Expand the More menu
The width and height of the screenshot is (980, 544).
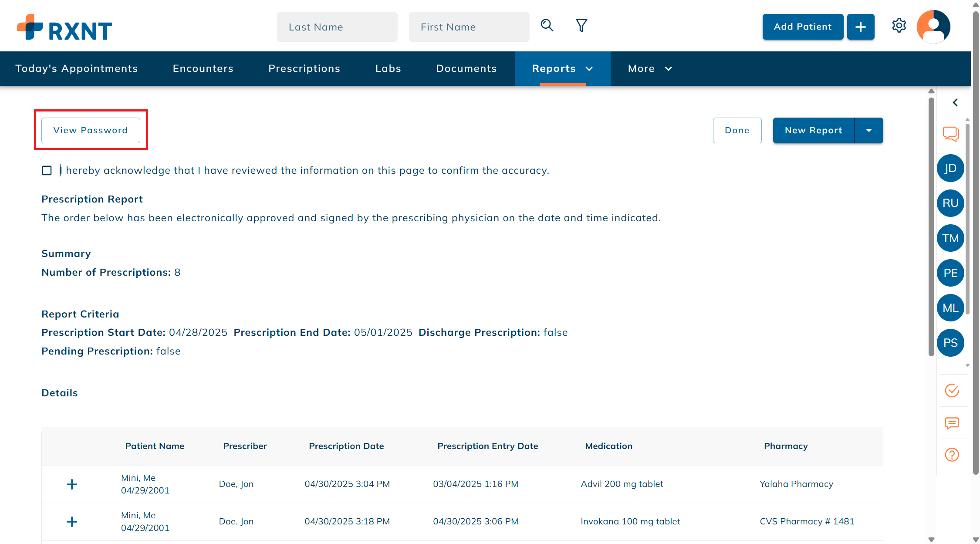[650, 68]
